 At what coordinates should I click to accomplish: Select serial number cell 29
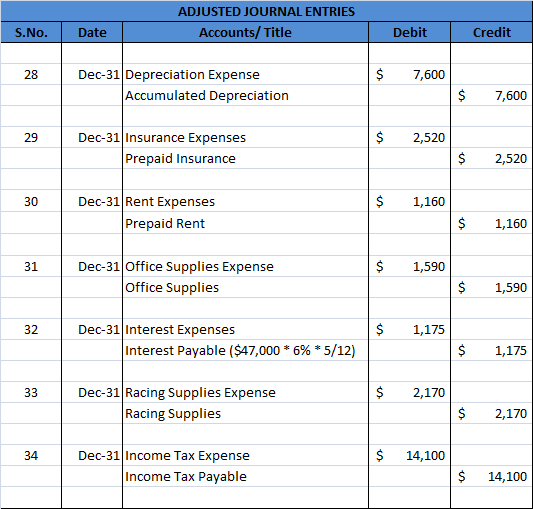tap(31, 138)
